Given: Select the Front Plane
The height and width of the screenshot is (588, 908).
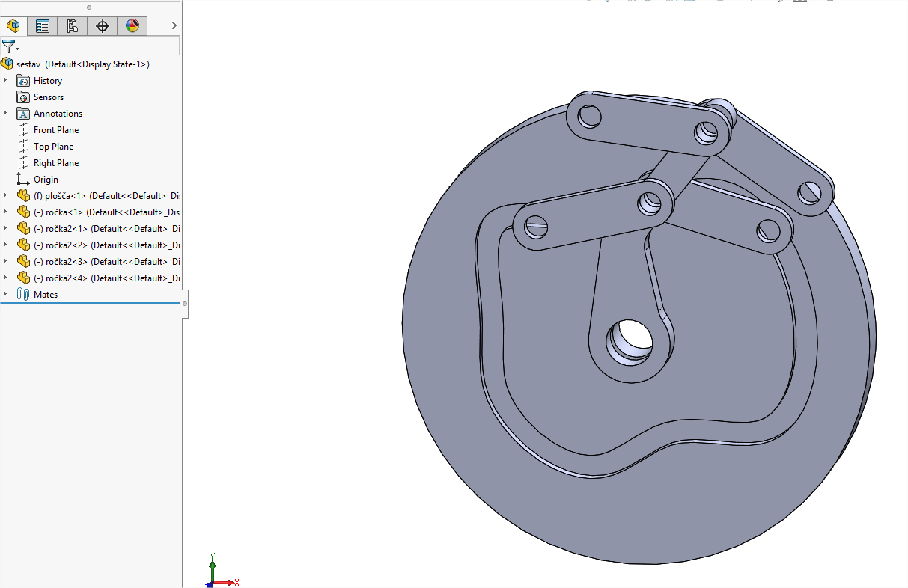Looking at the screenshot, I should 55,130.
